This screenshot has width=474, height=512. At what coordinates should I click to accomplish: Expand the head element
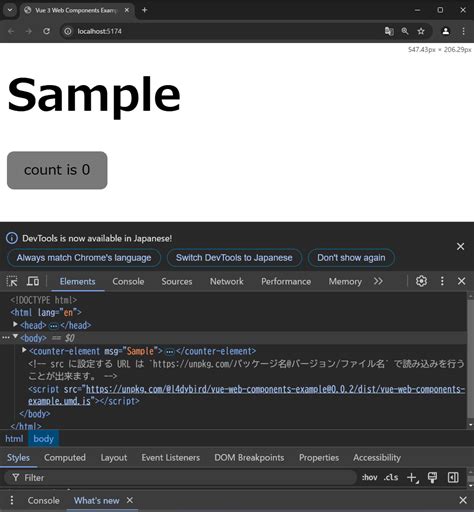(15, 324)
